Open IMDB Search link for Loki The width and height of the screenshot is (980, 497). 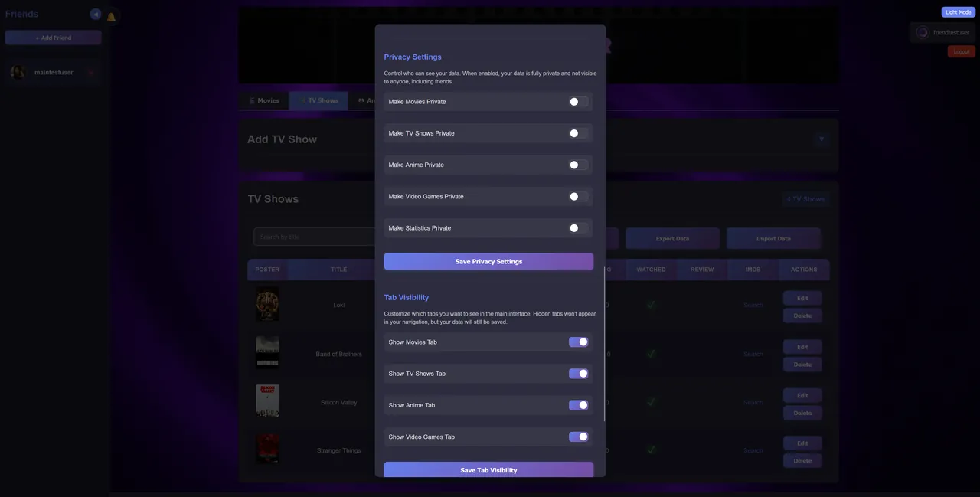click(753, 305)
